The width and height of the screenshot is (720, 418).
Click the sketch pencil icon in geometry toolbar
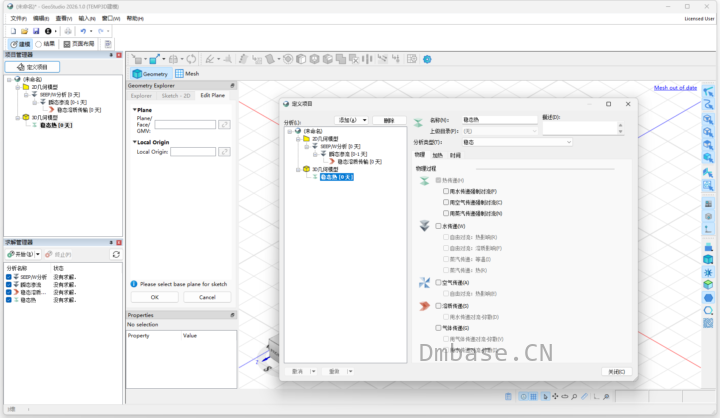point(209,59)
